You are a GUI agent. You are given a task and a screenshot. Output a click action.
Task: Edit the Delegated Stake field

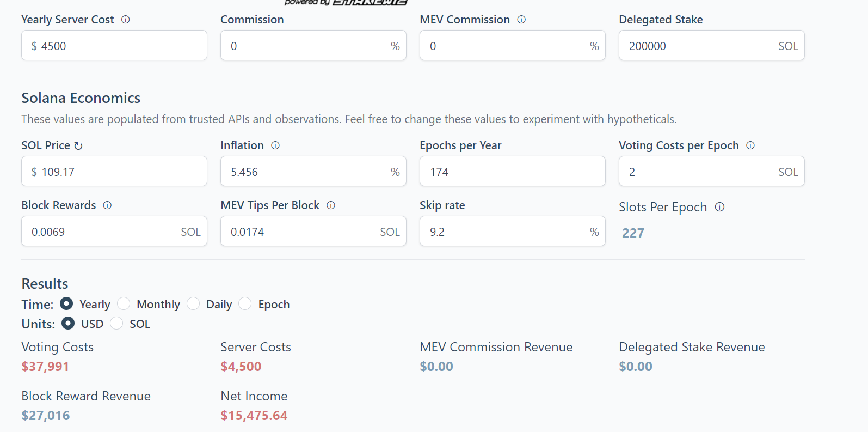click(712, 45)
